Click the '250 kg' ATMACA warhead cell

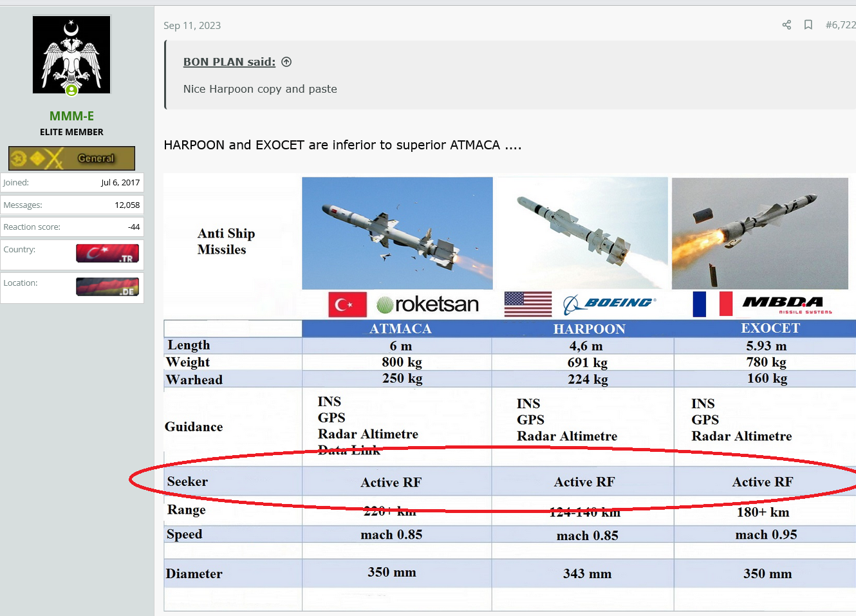click(402, 378)
